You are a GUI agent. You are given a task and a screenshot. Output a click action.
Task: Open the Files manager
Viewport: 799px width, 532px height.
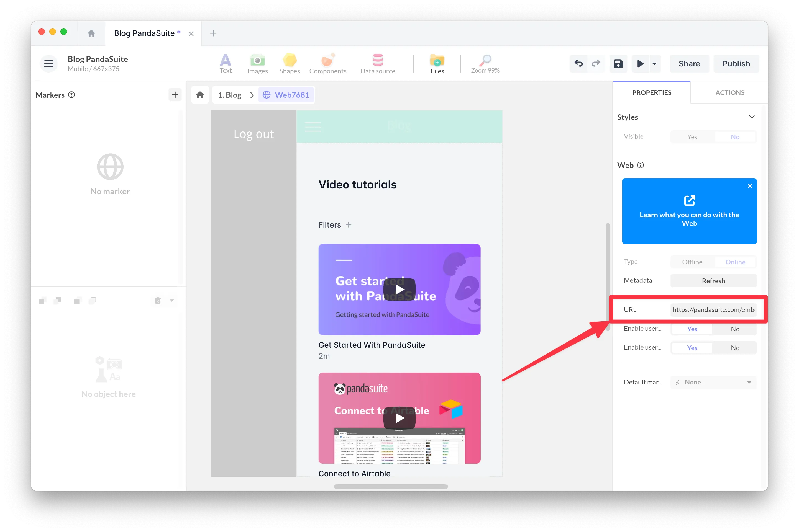coord(437,63)
